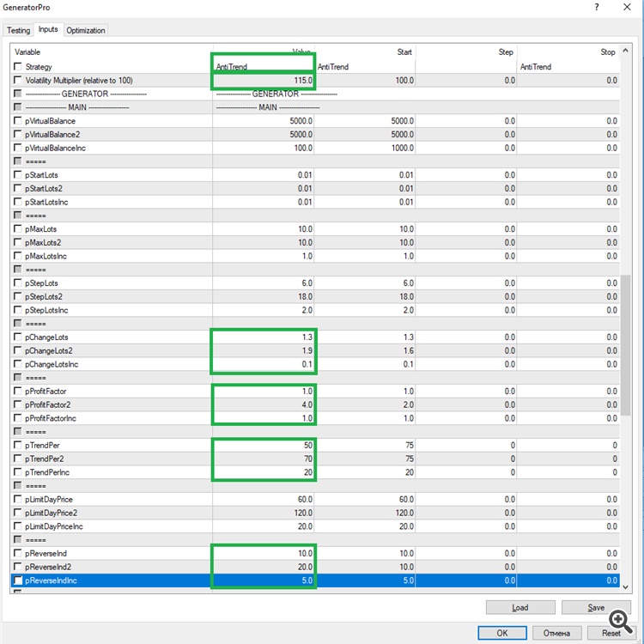Tick the pLimitDayPrice checkbox
The width and height of the screenshot is (644, 644).
18,499
